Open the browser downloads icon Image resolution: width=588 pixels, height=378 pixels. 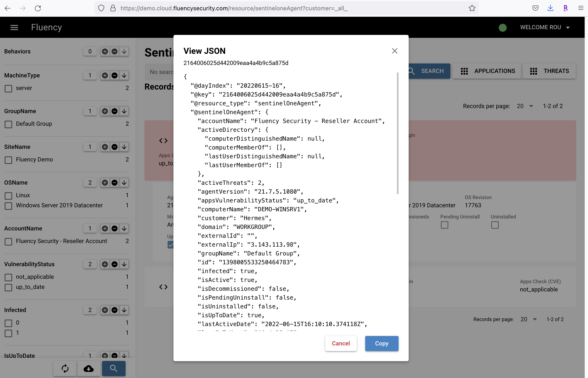550,8
